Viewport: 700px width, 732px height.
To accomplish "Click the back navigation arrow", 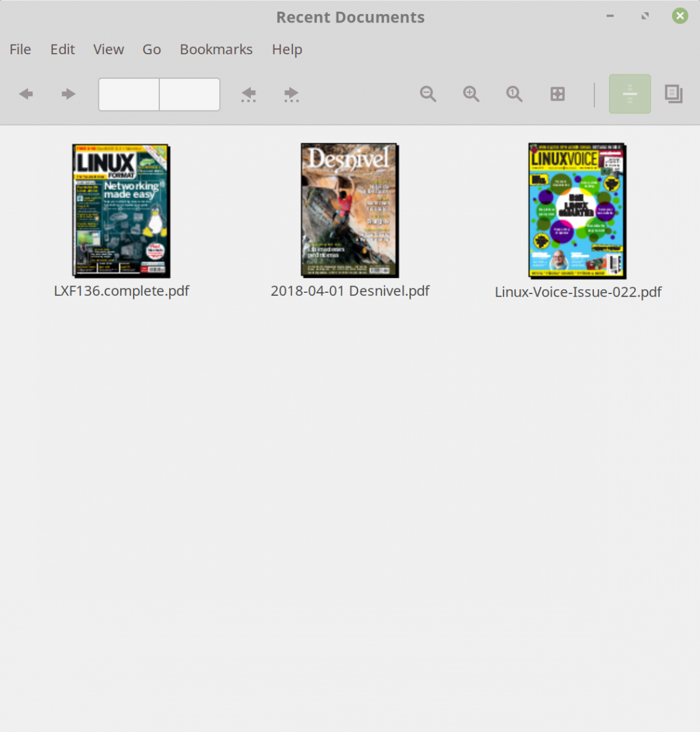I will coord(26,94).
